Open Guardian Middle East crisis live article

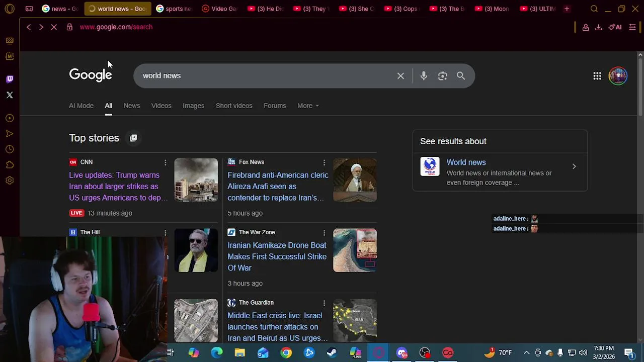coord(278,327)
